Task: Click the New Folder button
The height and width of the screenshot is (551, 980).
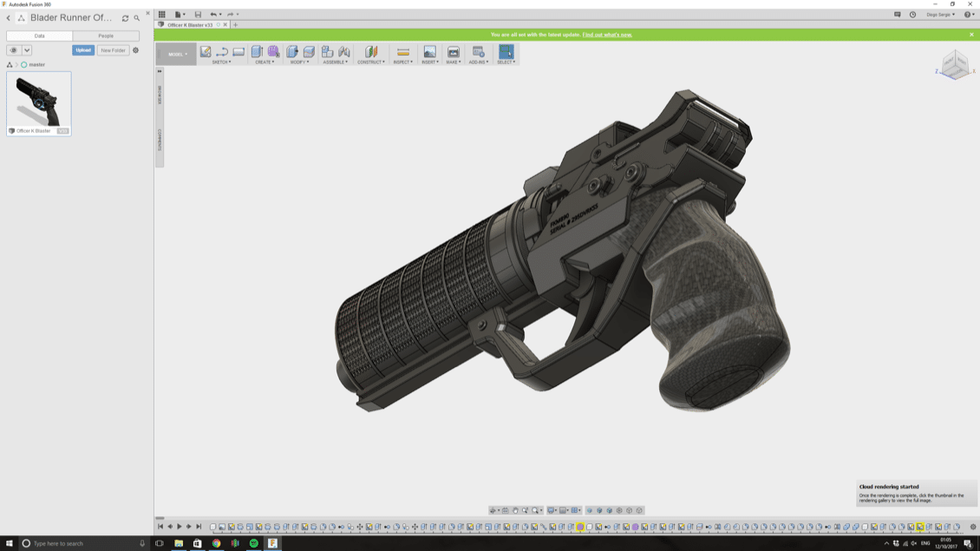Action: [113, 50]
